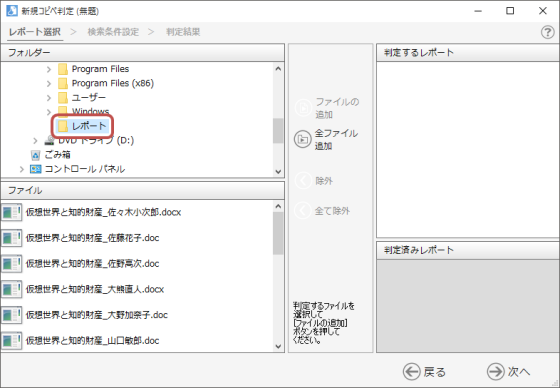Click the folder tree scrollbar thumb
560x388 pixels.
point(278,131)
